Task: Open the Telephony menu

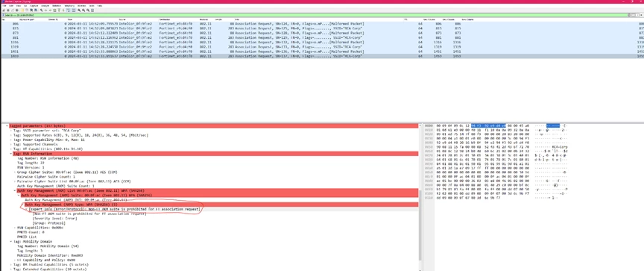Action: (69, 6)
